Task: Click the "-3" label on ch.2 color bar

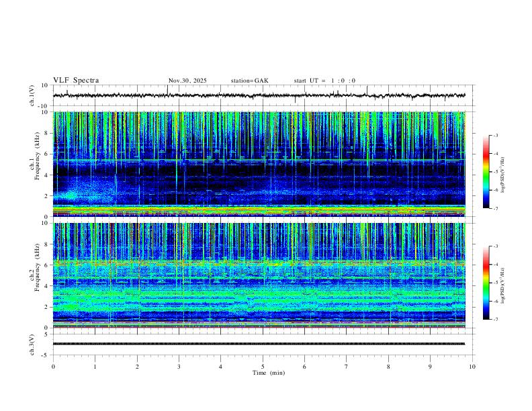Action: pyautogui.click(x=496, y=246)
